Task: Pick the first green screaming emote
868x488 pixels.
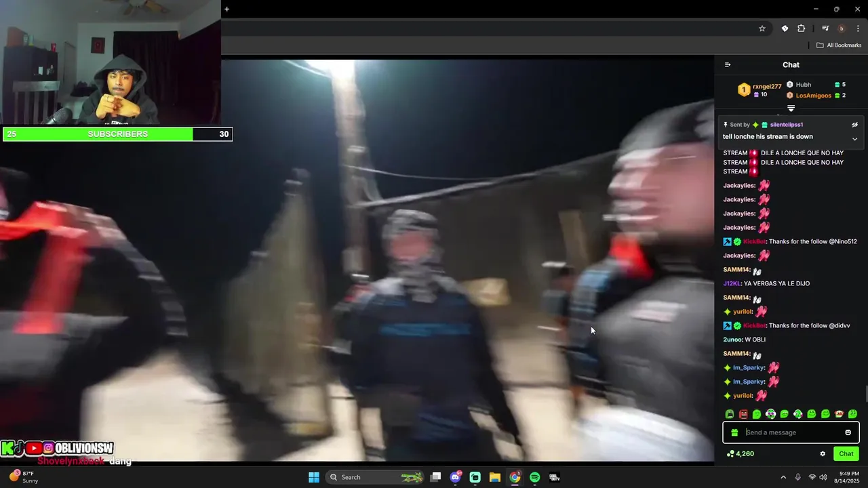Action: click(730, 414)
